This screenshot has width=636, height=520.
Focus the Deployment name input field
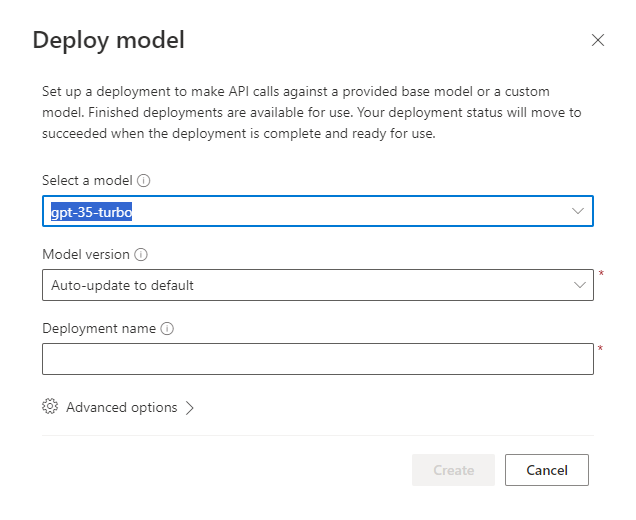(318, 359)
